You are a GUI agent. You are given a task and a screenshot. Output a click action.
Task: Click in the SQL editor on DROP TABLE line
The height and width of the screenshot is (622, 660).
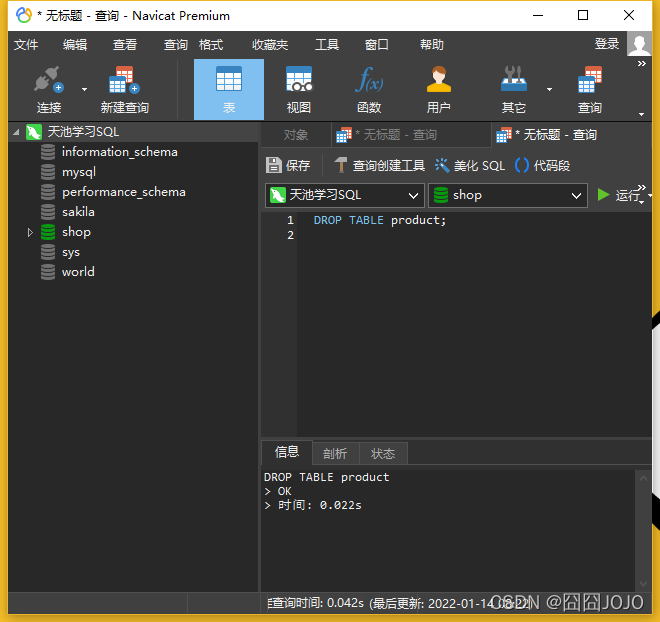[x=380, y=220]
